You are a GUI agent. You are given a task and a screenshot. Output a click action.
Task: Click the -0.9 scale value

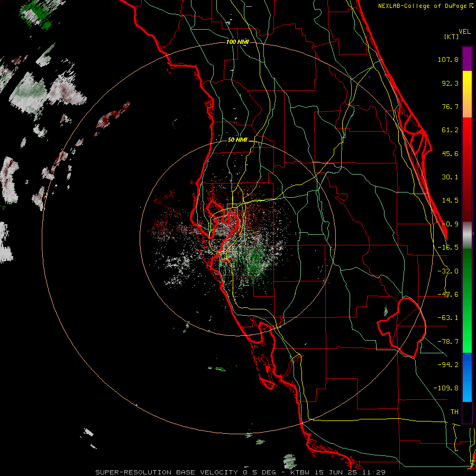[450, 224]
